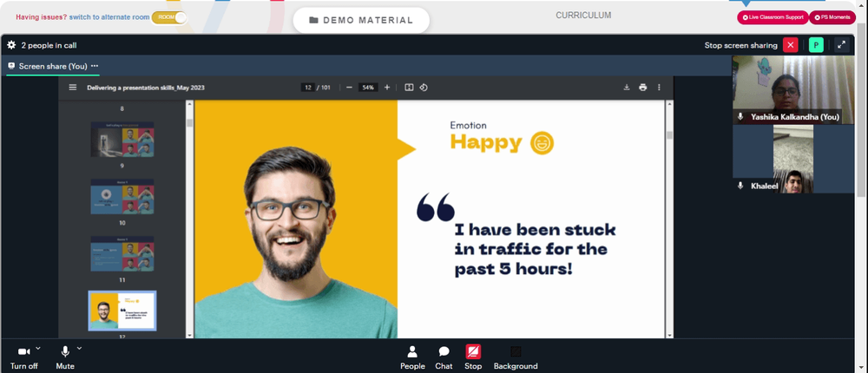Click the Happy heading on slide
This screenshot has height=373, width=868.
pos(486,143)
